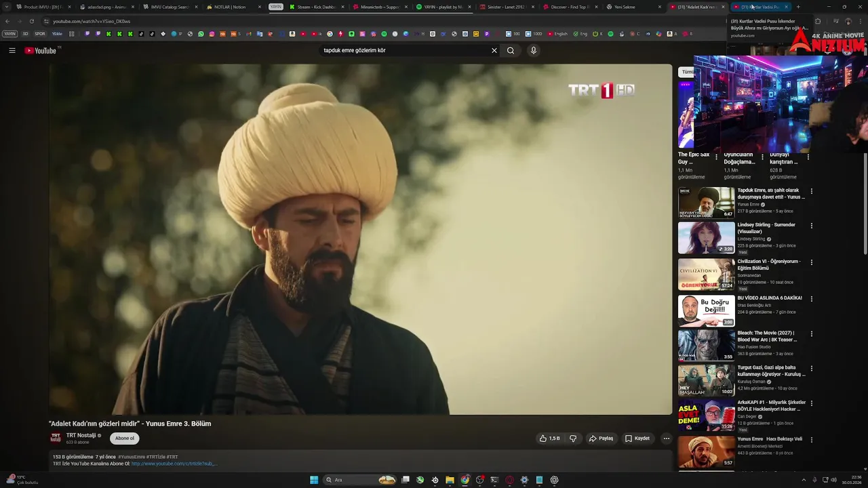Click the Paylaş share button
The image size is (868, 488).
(601, 439)
